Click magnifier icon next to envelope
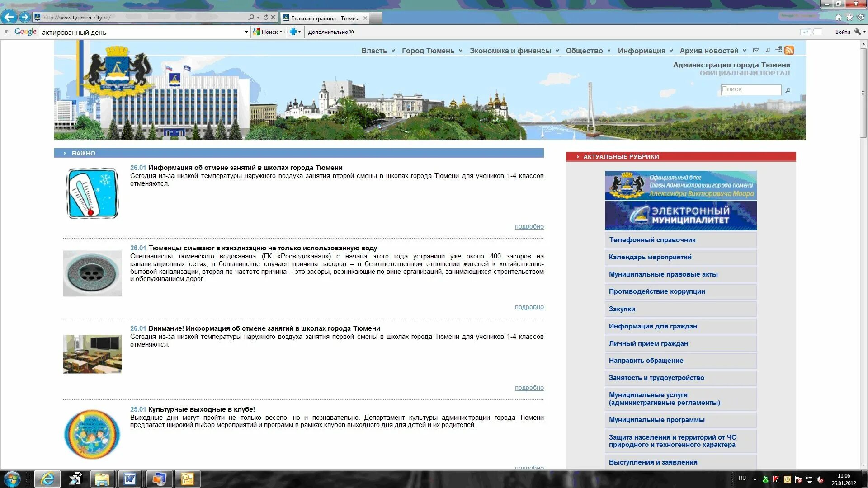Viewport: 868px width, 488px height. pyautogui.click(x=768, y=50)
